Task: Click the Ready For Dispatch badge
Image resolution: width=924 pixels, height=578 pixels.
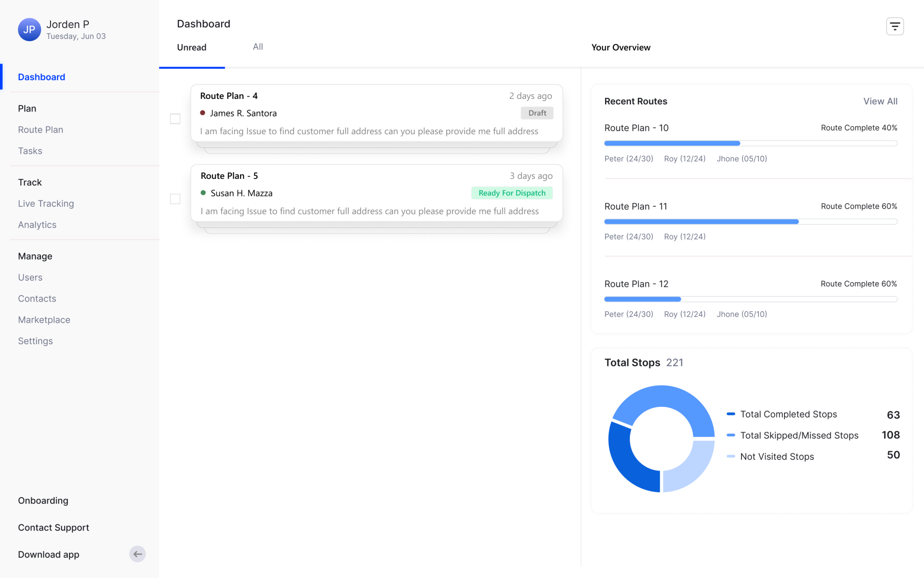Action: 512,193
